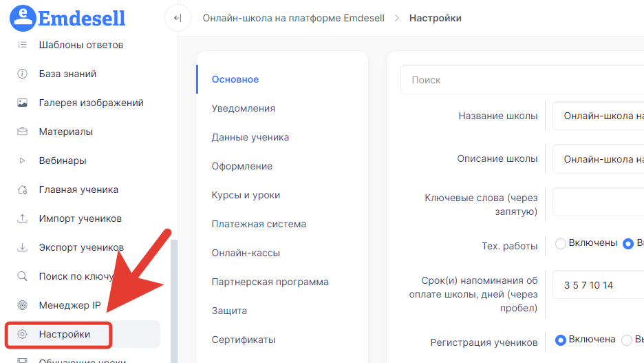Click the Поиск settings search field
This screenshot has width=644, height=363.
(522, 80)
